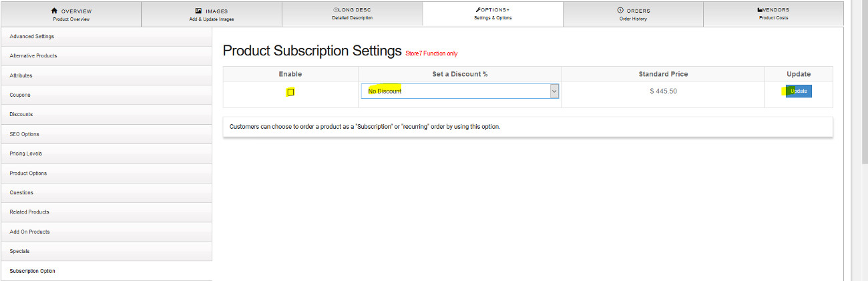Screen dimensions: 868x281
Task: Click the Overview home icon
Action: click(55, 11)
